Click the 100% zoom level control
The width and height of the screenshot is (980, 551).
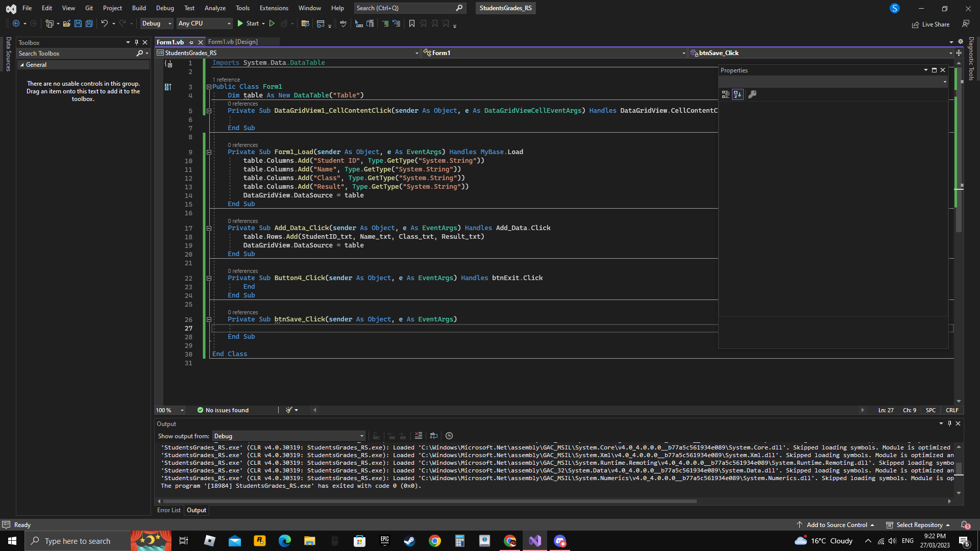click(168, 410)
